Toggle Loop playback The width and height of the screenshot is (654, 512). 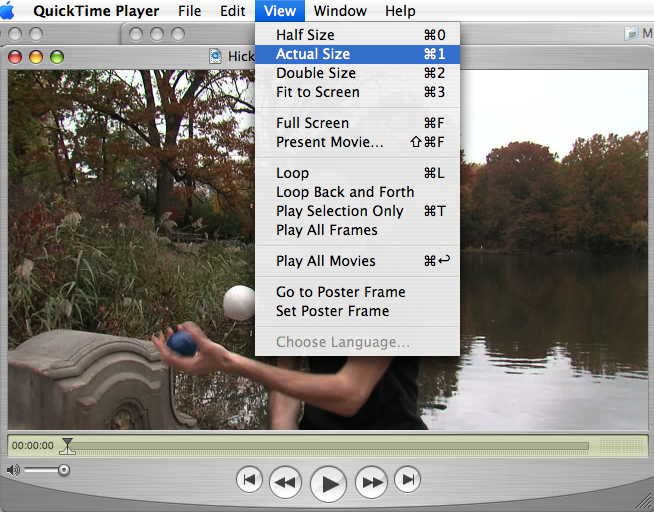coord(357,173)
